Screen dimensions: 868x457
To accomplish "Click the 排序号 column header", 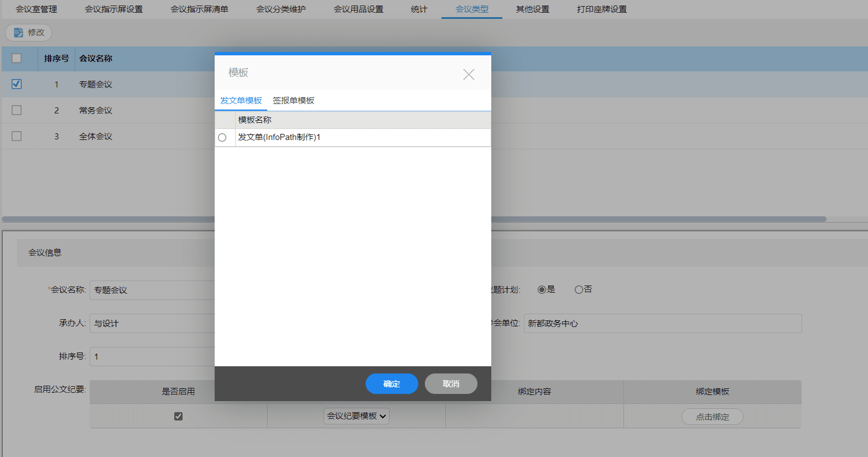I will point(56,58).
